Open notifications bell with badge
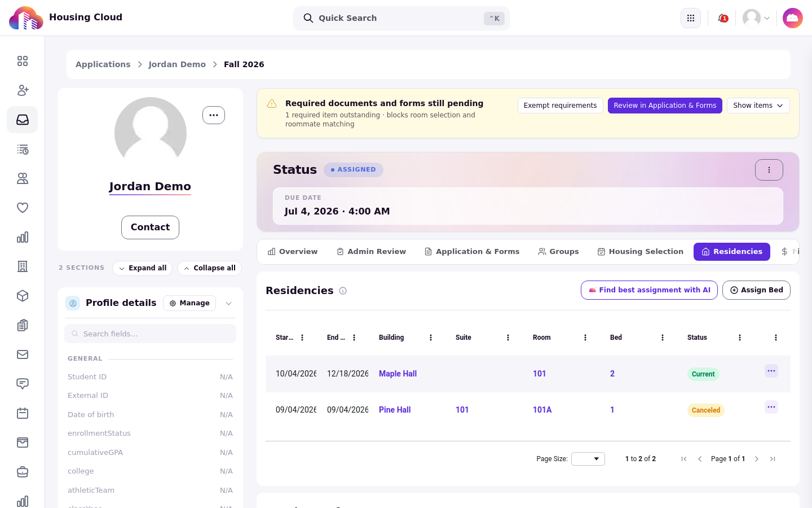 [x=722, y=18]
